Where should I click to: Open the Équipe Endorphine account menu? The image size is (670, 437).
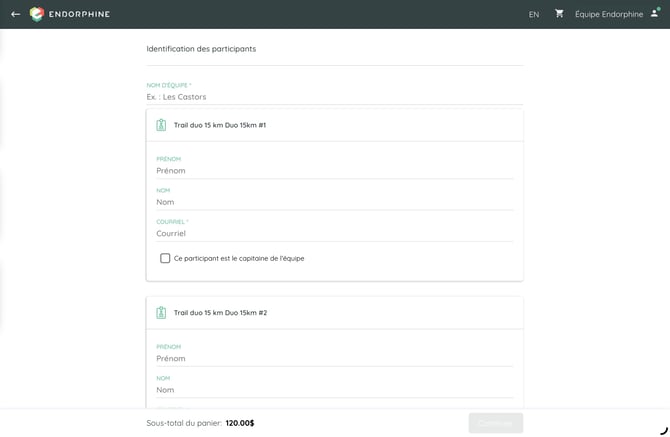609,14
